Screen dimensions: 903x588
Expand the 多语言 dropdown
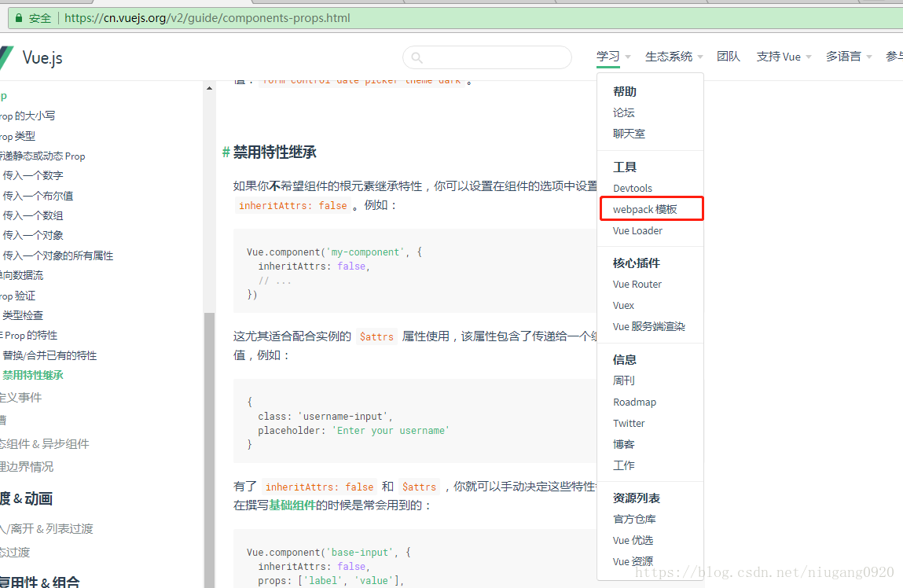(849, 57)
